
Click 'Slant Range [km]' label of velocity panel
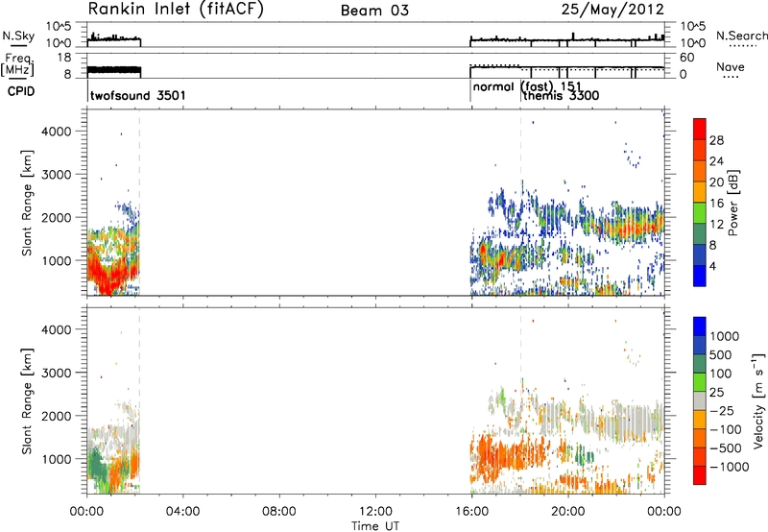tap(27, 401)
